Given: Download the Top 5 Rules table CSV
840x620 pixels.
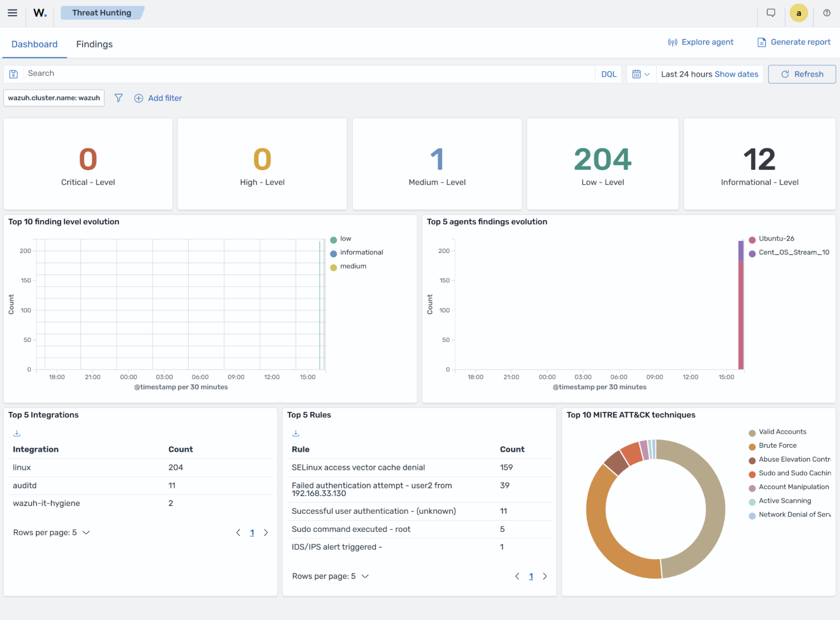Looking at the screenshot, I should (x=296, y=433).
